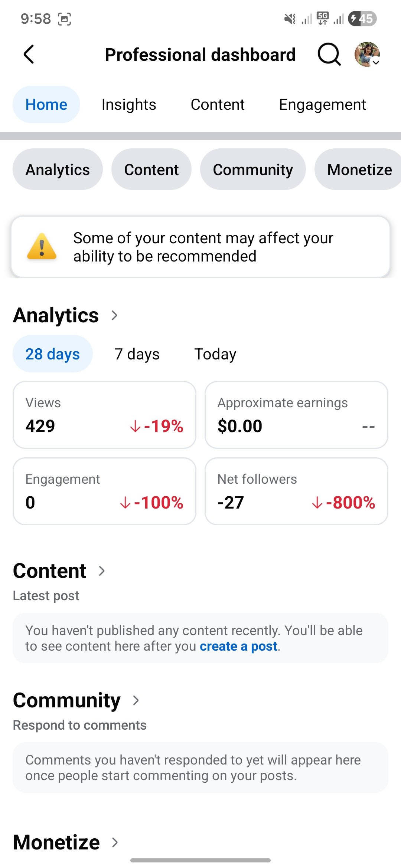Open the Views metric card
401x868 pixels.
(x=104, y=415)
